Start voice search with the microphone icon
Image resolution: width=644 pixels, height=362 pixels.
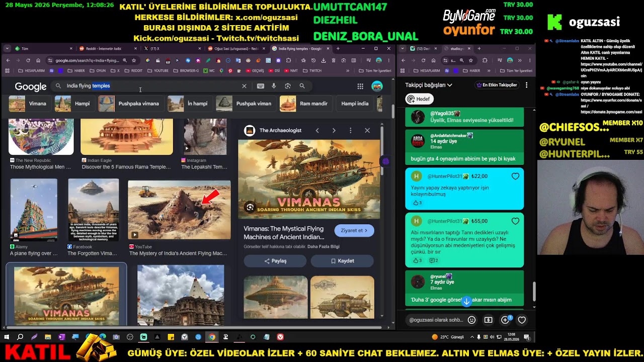click(x=274, y=86)
